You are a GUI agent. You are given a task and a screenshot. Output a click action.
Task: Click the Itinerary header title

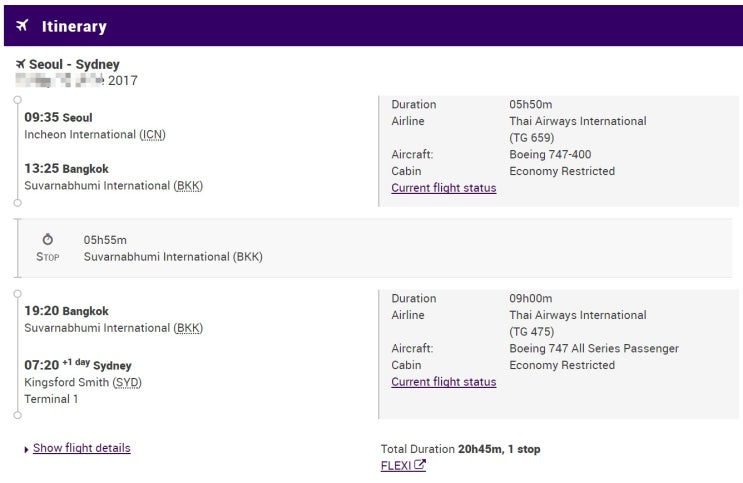74,27
